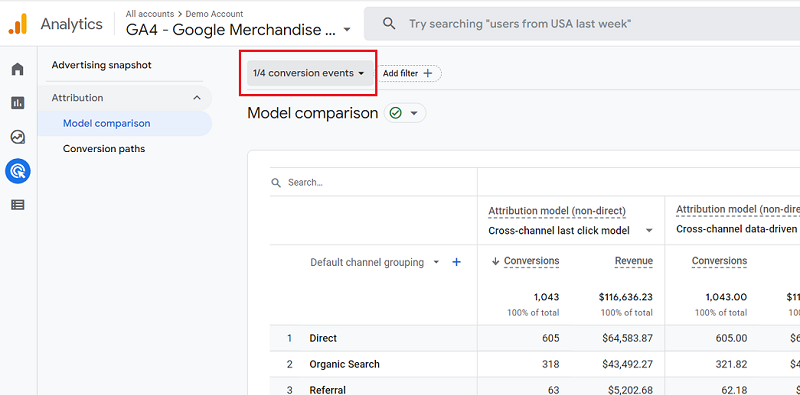
Task: Open Cross-channel last click model dropdown
Action: pyautogui.click(x=570, y=231)
